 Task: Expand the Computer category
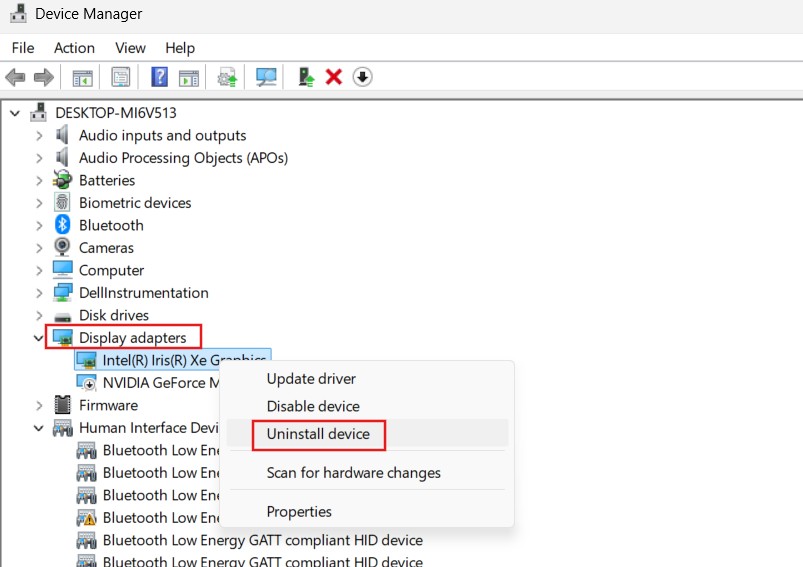(x=39, y=270)
